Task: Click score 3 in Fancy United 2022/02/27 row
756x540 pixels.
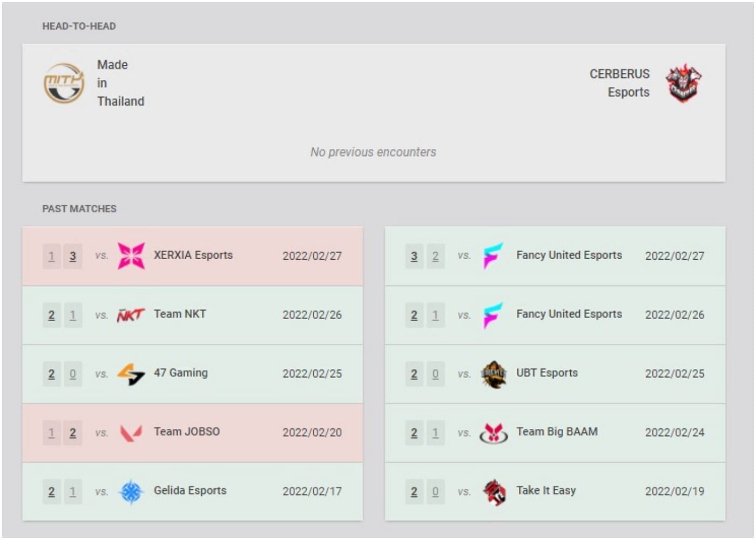Action: [x=414, y=256]
